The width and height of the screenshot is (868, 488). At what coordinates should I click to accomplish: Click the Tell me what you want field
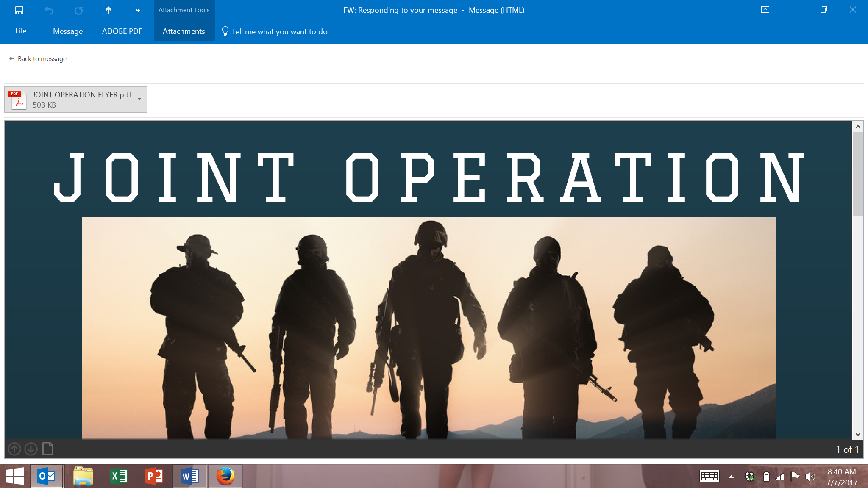click(x=279, y=32)
